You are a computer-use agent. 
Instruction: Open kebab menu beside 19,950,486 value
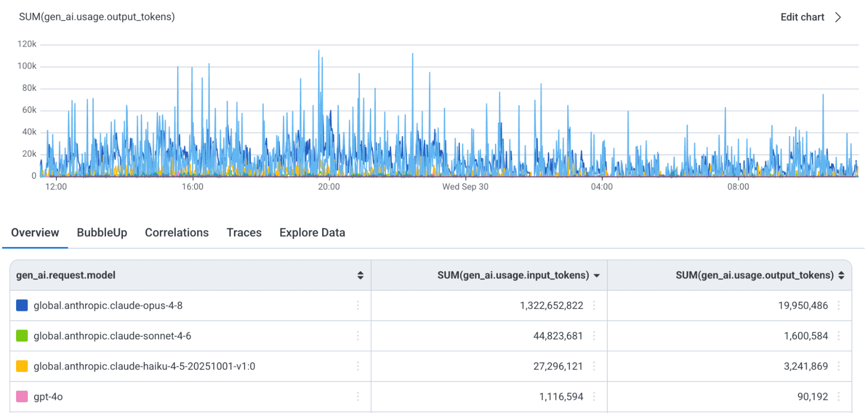tap(838, 305)
